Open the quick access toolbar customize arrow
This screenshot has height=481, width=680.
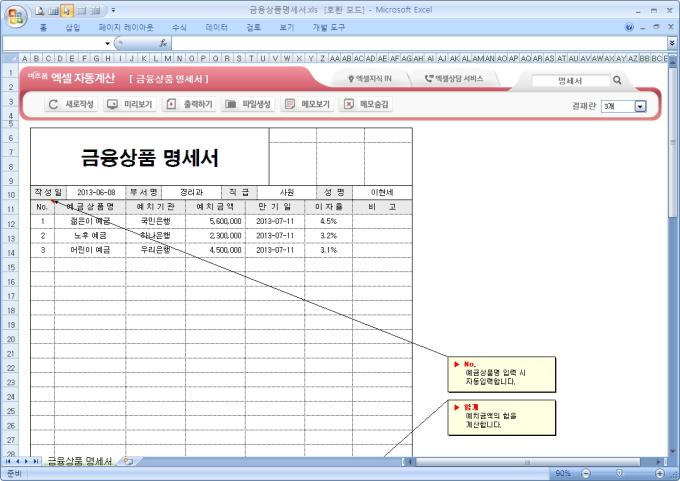click(113, 10)
